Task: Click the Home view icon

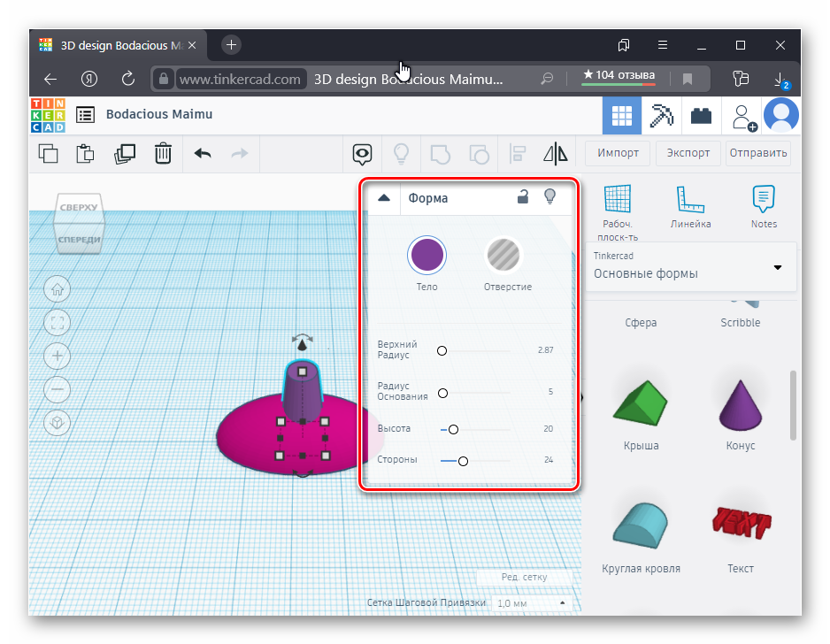Action: (x=58, y=289)
